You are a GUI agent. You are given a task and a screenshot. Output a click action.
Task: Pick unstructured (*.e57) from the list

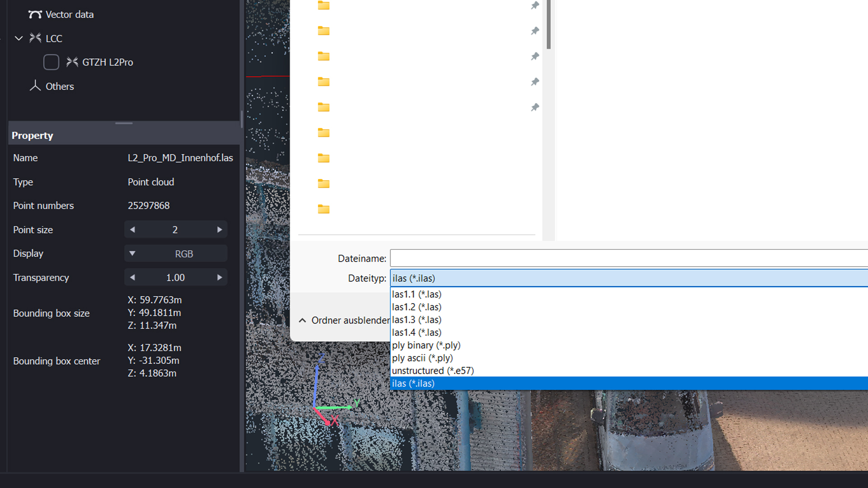[433, 371]
